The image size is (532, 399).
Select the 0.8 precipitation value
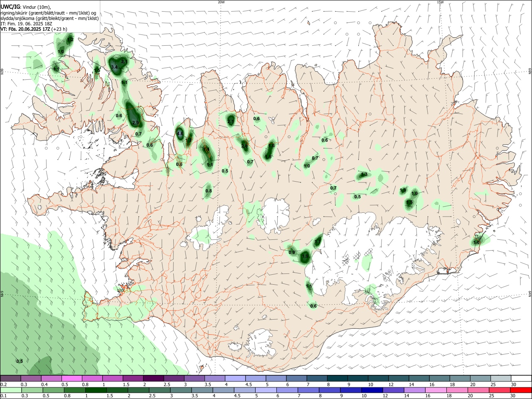click(209, 191)
